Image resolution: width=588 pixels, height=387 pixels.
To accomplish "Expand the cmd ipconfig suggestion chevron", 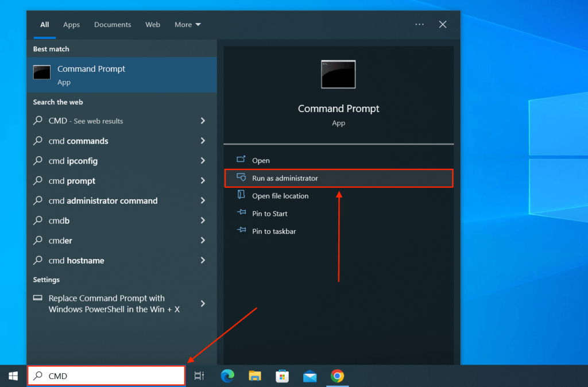I will pos(202,161).
